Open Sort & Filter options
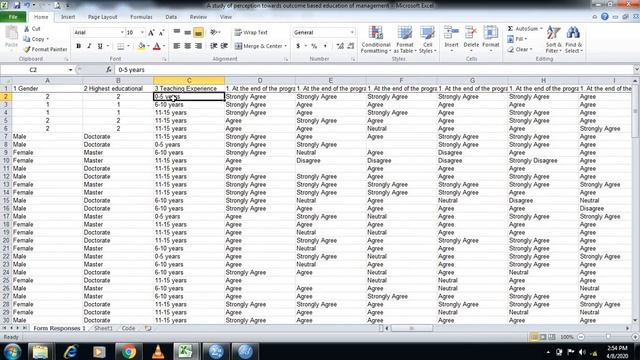This screenshot has width=640, height=360. [x=553, y=39]
